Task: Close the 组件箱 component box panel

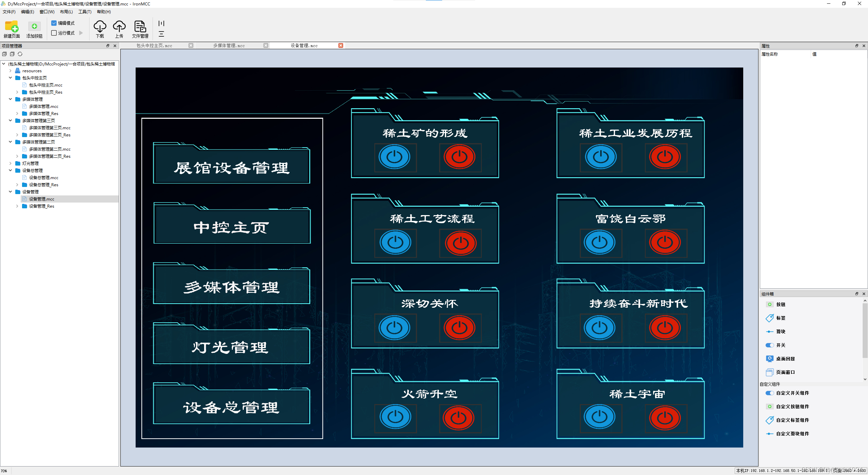Action: (864, 294)
